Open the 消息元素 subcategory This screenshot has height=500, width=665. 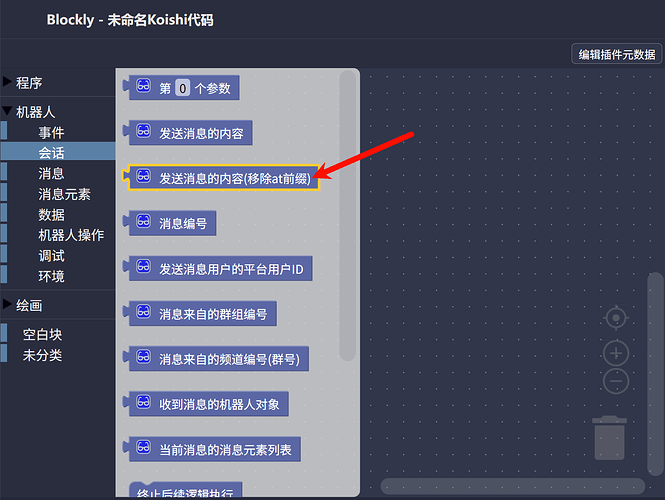click(64, 194)
